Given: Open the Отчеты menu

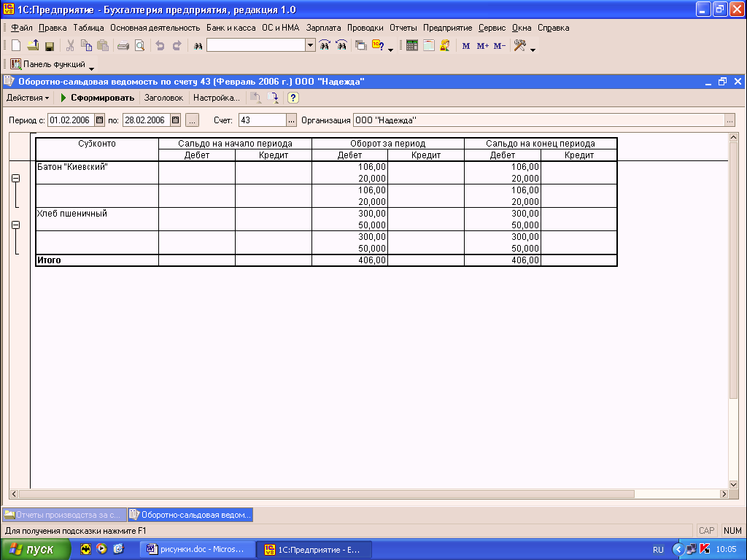Looking at the screenshot, I should click(x=403, y=28).
